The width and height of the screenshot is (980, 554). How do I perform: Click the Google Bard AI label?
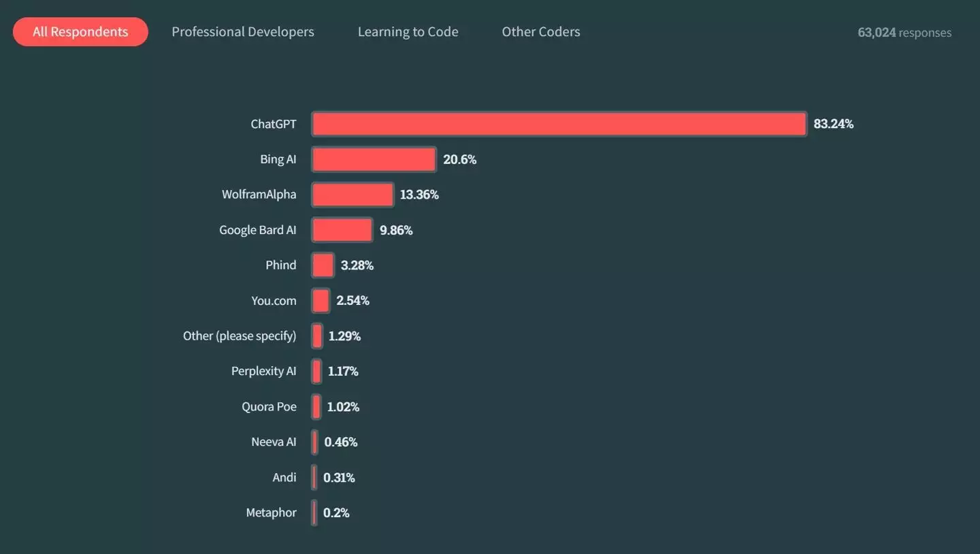pos(258,230)
